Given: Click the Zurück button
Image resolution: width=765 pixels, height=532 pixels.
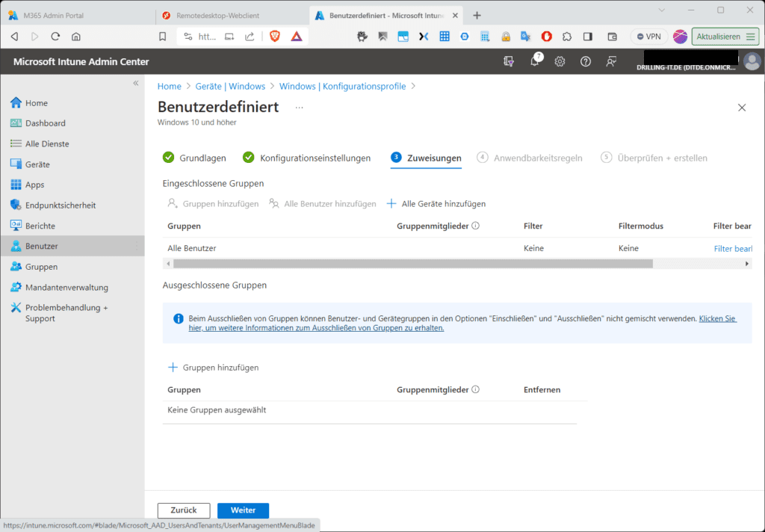Looking at the screenshot, I should (184, 510).
